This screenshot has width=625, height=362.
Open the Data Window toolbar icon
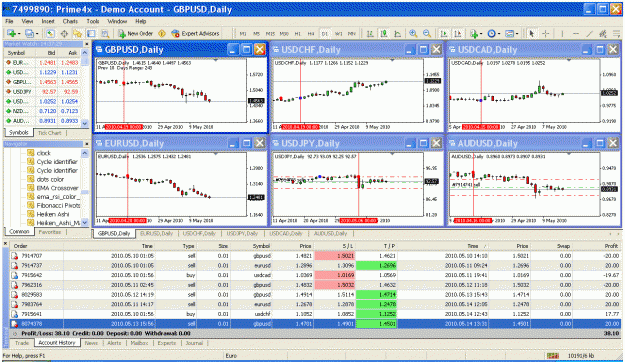click(64, 34)
